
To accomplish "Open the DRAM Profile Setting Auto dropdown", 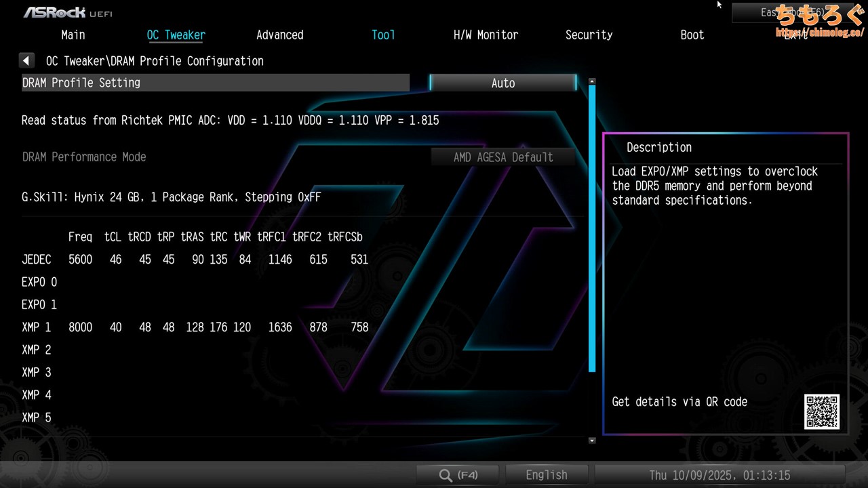I will point(502,83).
